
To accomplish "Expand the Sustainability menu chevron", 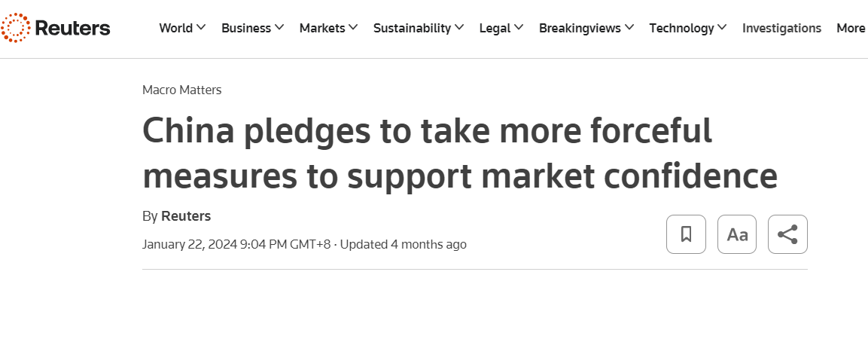I will (x=458, y=28).
